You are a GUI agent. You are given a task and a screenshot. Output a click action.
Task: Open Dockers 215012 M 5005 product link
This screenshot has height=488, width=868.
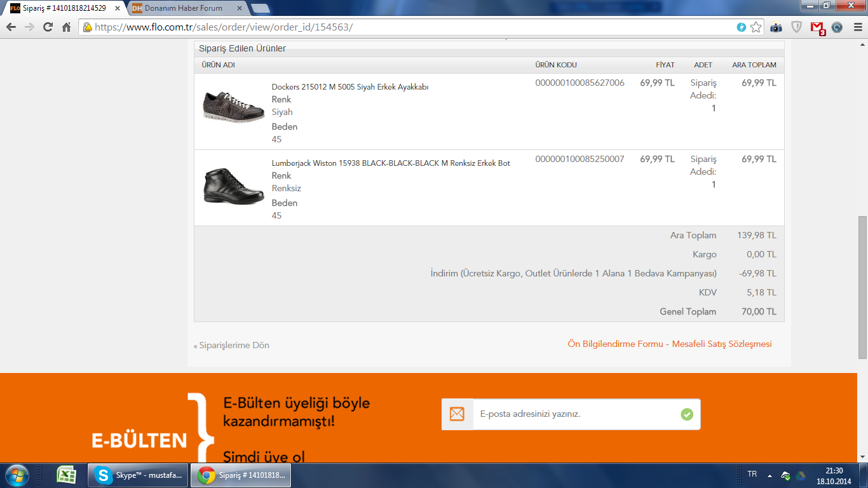point(350,87)
